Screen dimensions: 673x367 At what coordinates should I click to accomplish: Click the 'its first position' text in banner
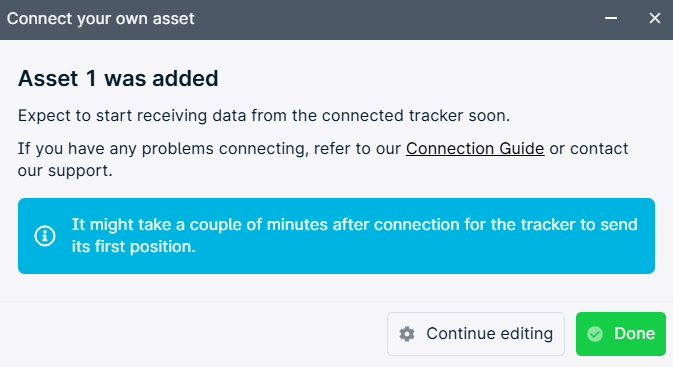pyautogui.click(x=133, y=247)
